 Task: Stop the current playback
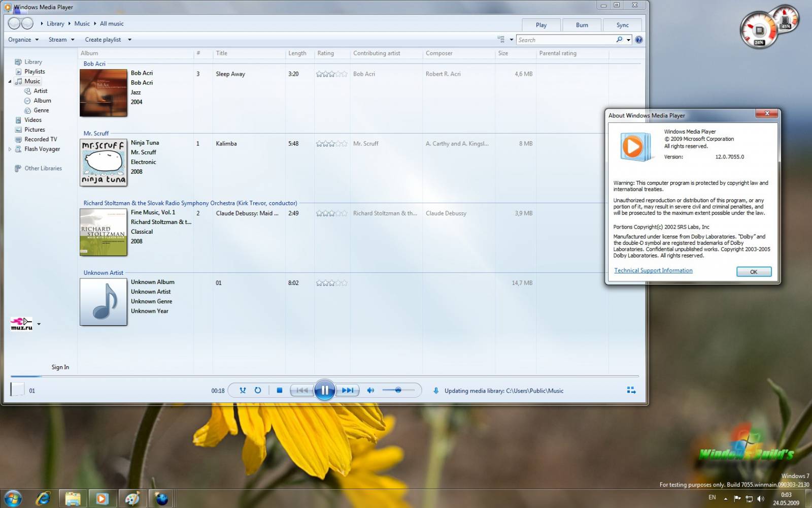pyautogui.click(x=279, y=390)
